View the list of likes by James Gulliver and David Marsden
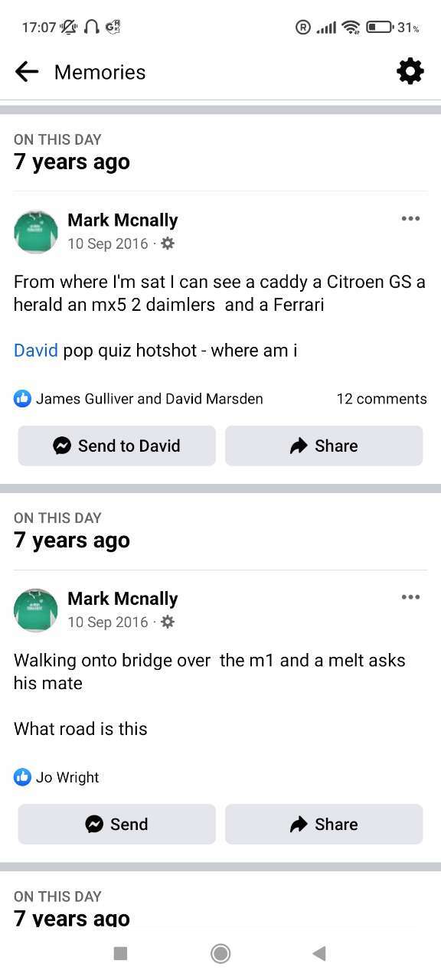441x980 pixels. click(149, 399)
